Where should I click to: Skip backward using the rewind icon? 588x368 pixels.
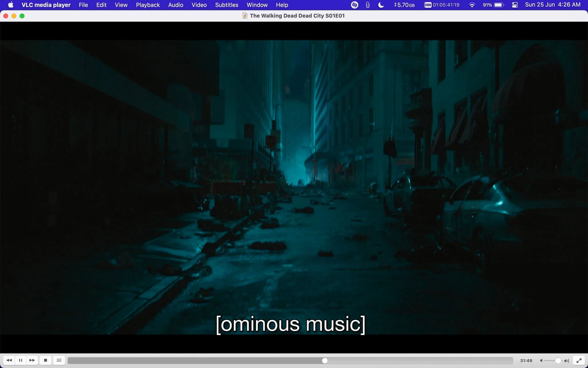pos(9,360)
